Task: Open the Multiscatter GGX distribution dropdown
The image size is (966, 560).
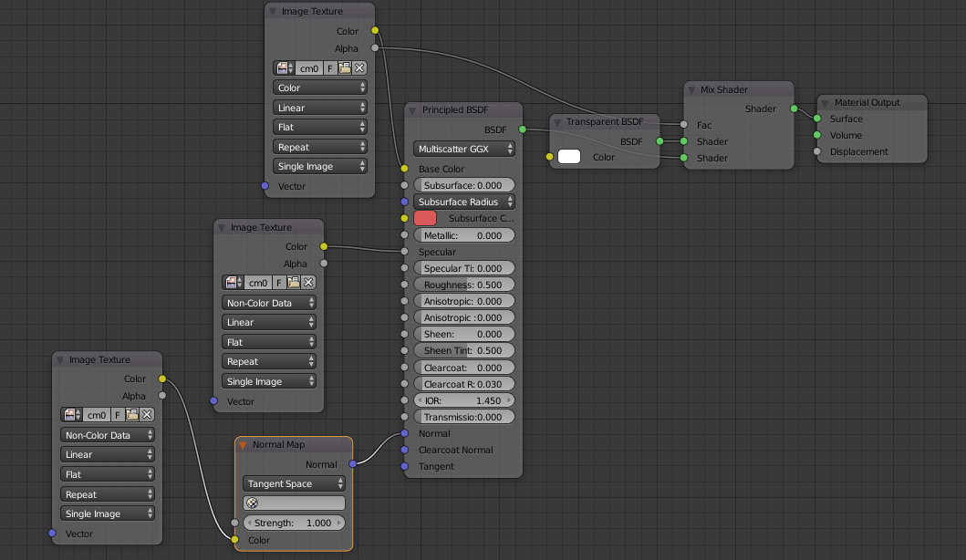Action: point(463,148)
